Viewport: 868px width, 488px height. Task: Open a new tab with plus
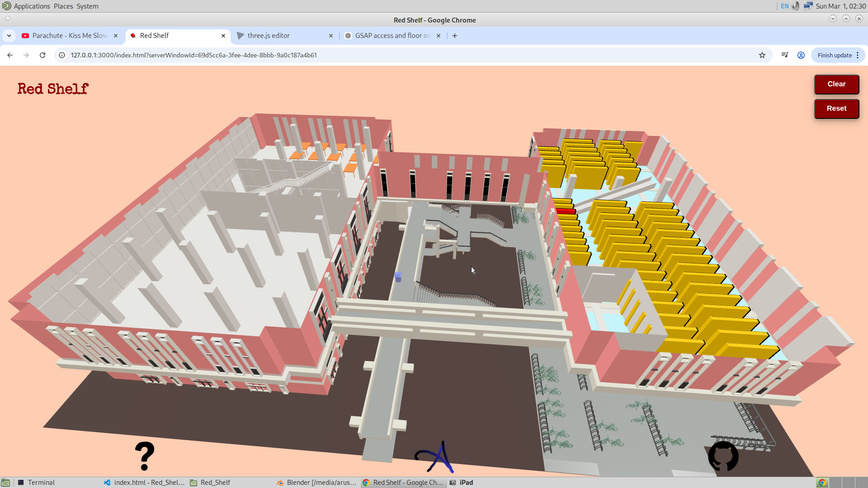click(455, 36)
